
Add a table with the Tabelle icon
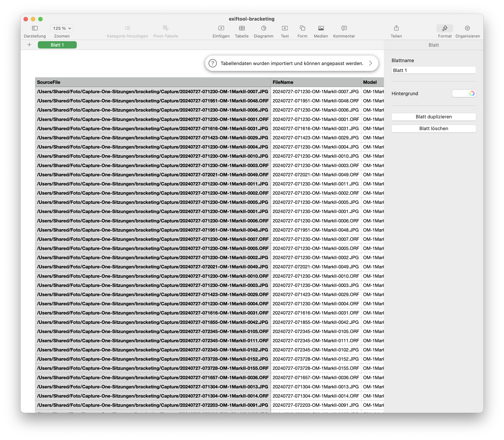pos(242,28)
